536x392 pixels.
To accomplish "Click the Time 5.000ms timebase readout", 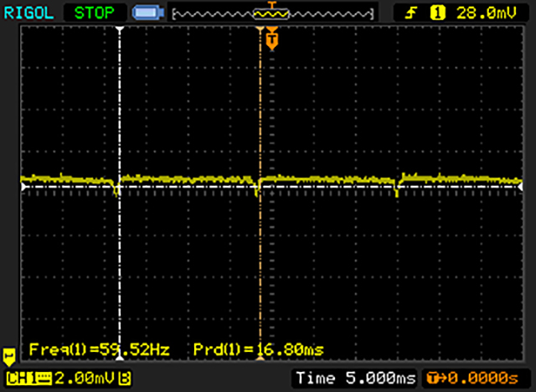I will (x=356, y=378).
